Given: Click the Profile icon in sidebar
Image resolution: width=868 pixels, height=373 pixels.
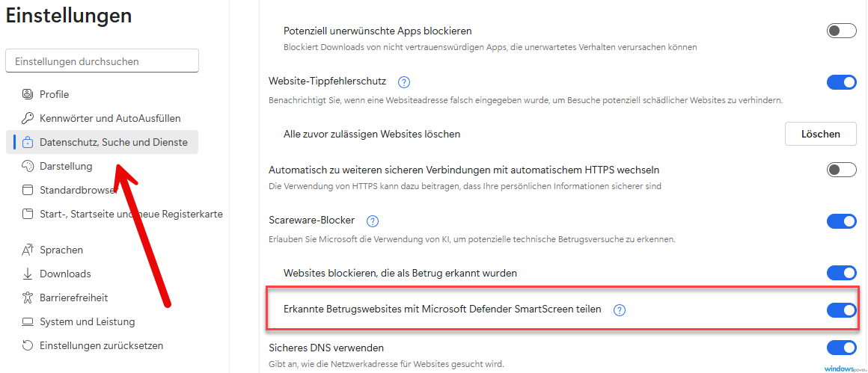Looking at the screenshot, I should [x=28, y=94].
